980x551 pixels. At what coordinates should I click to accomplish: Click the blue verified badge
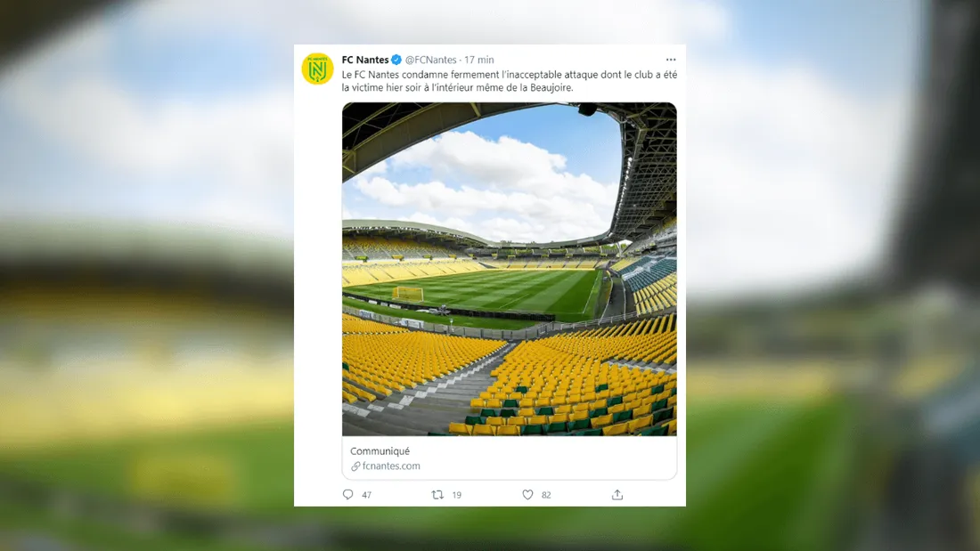pos(396,61)
